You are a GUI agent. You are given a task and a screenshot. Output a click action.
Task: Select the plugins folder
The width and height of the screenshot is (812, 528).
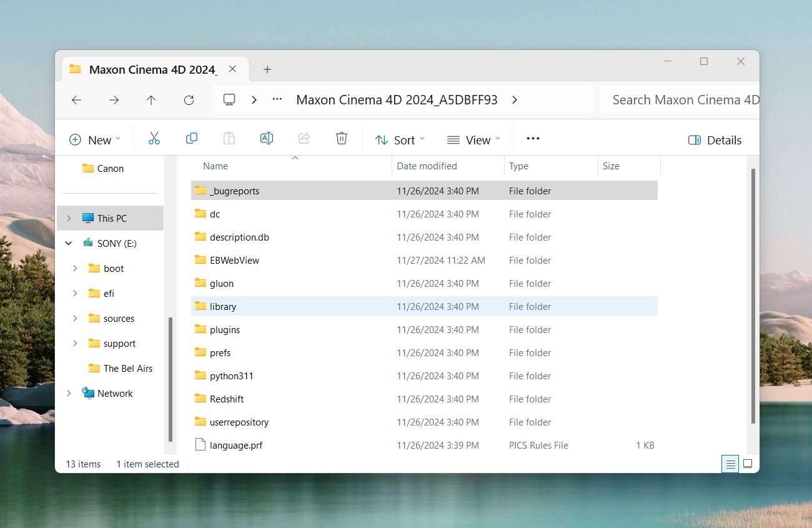pos(424,329)
